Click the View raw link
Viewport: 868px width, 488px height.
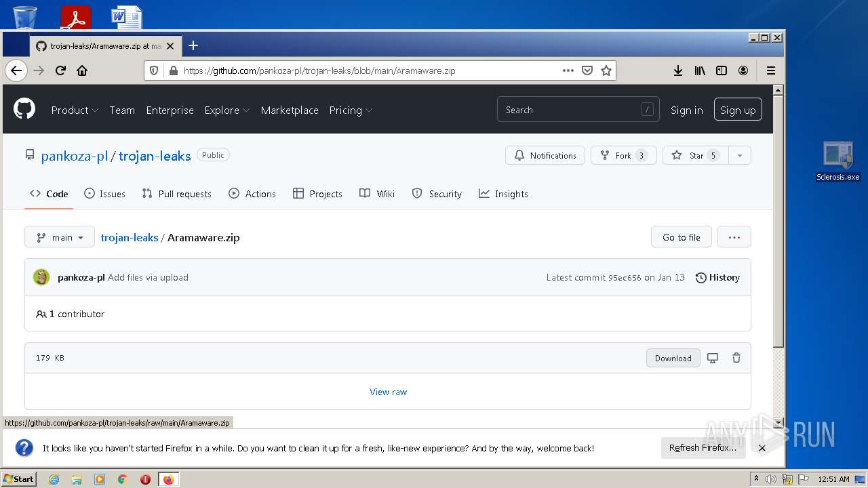pos(388,392)
